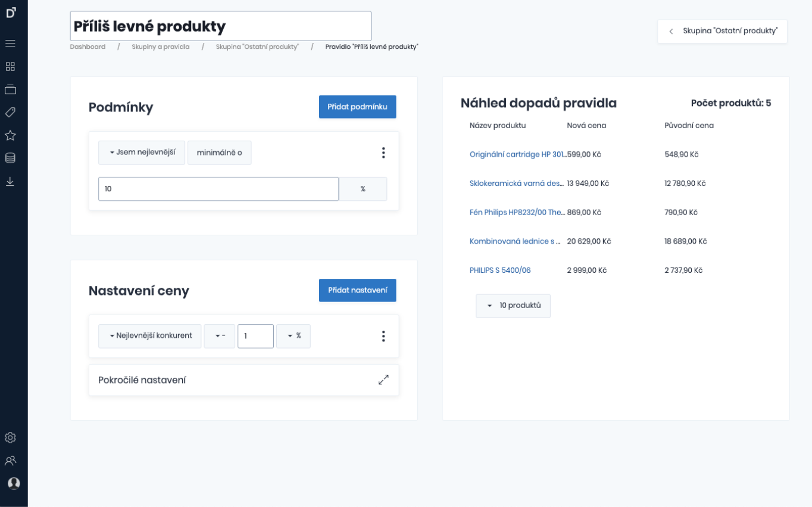Go to "Skupiny a pravidla" breadcrumb
812x507 pixels.
coord(161,46)
